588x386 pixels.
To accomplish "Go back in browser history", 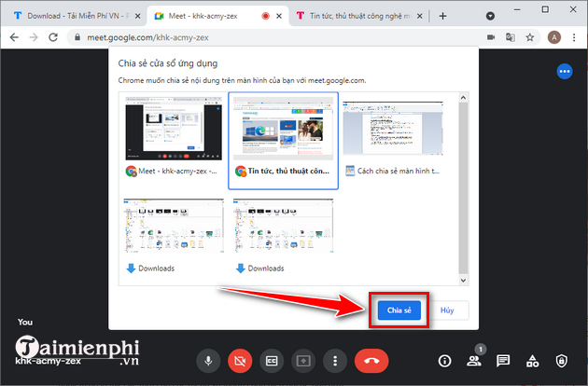I will 14,37.
